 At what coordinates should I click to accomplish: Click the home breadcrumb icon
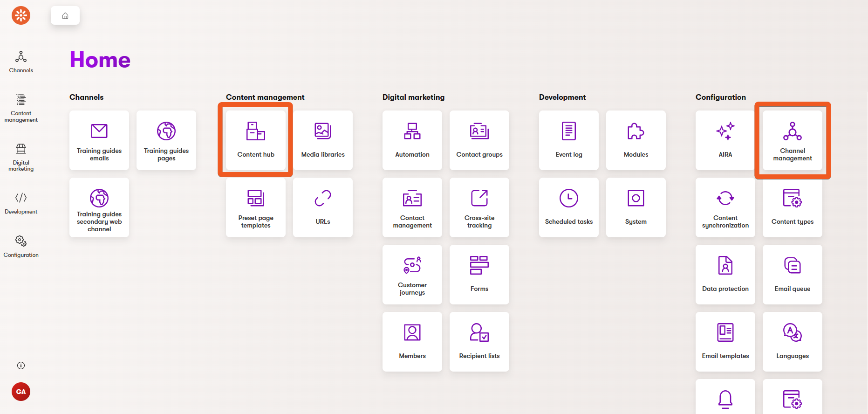click(x=65, y=16)
